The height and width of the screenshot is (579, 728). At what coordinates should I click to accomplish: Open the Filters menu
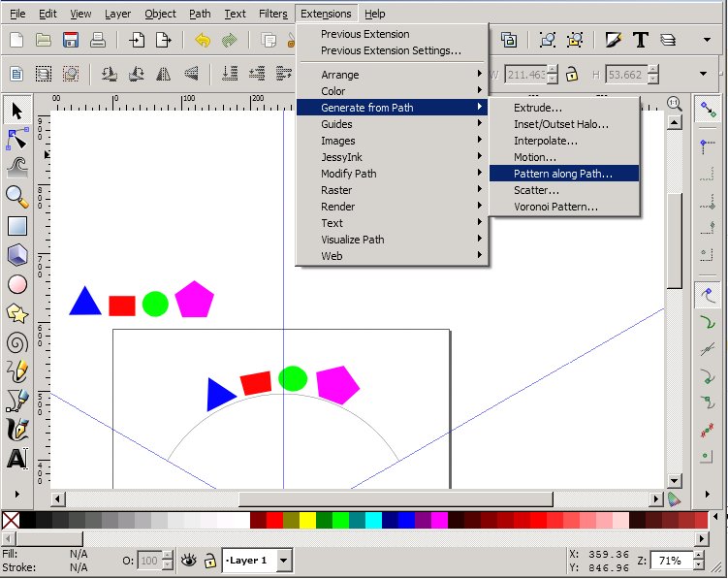(272, 14)
